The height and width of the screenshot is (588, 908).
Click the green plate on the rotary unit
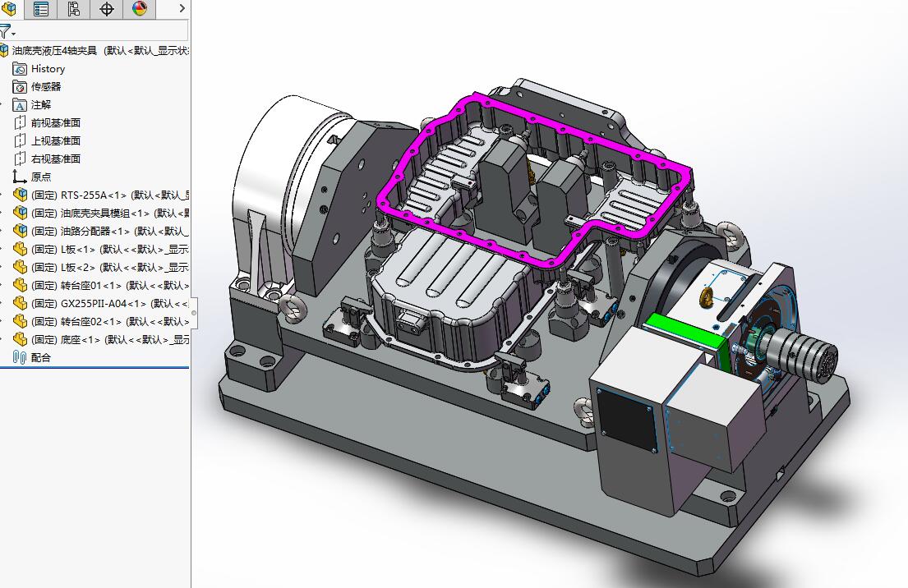684,332
